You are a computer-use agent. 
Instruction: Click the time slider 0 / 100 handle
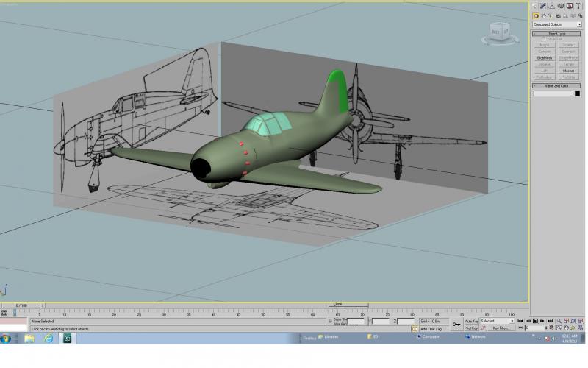click(x=22, y=305)
